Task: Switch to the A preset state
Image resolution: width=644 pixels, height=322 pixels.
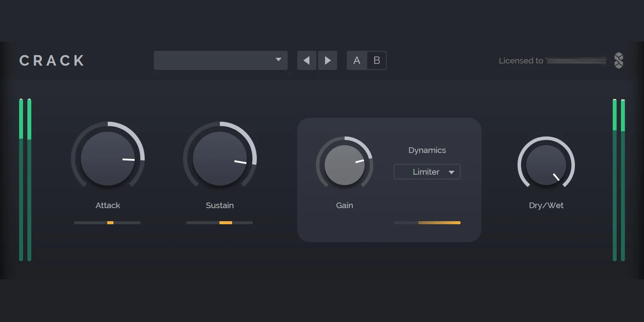Action: (357, 60)
